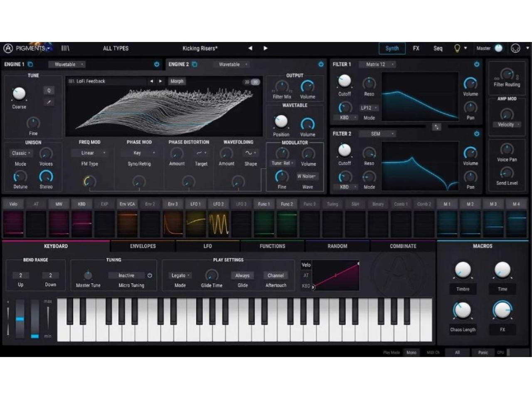Toggle Filter 1 power button
532x399 pixels.
477,64
